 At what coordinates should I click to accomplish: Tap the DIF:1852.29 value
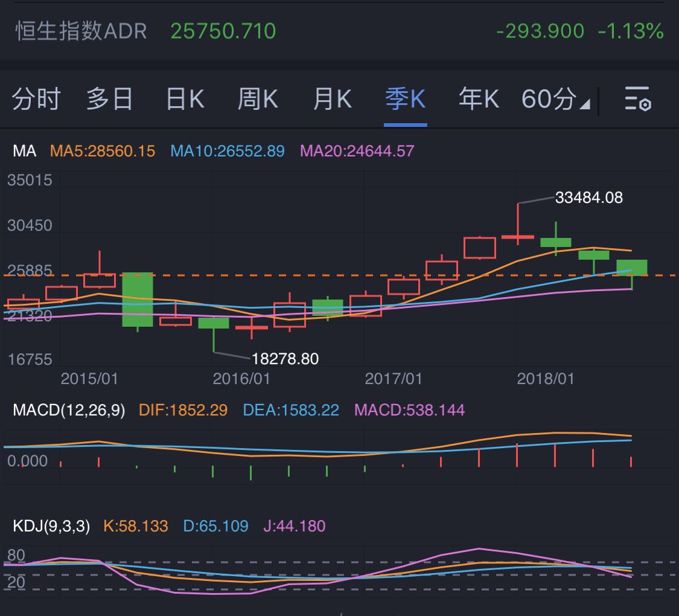point(183,410)
